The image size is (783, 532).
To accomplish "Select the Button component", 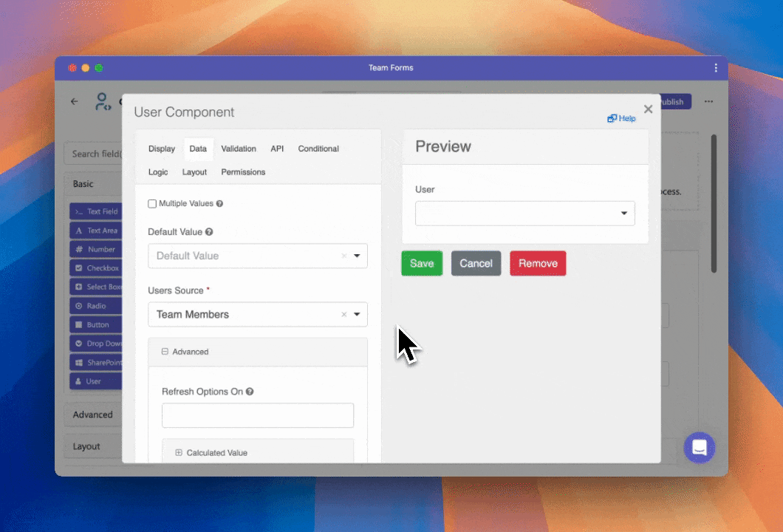I will click(96, 324).
